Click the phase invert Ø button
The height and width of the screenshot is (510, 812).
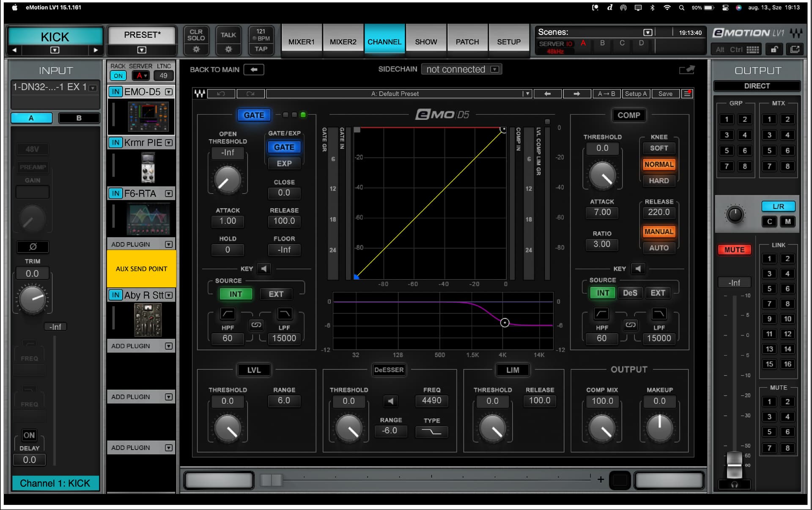33,247
